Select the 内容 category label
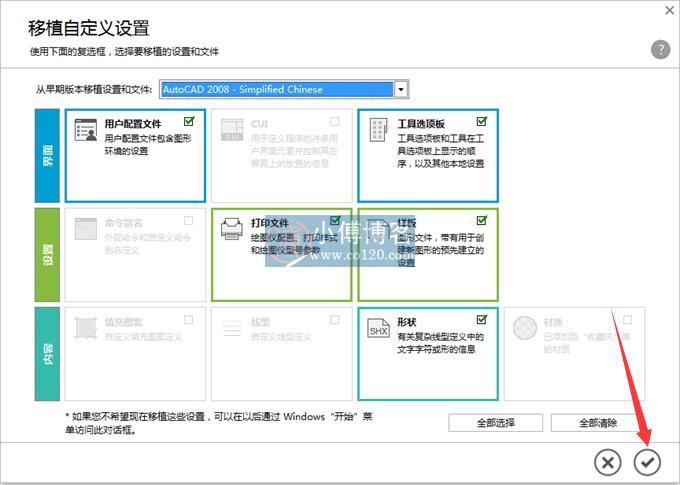The width and height of the screenshot is (680, 485). pyautogui.click(x=47, y=354)
